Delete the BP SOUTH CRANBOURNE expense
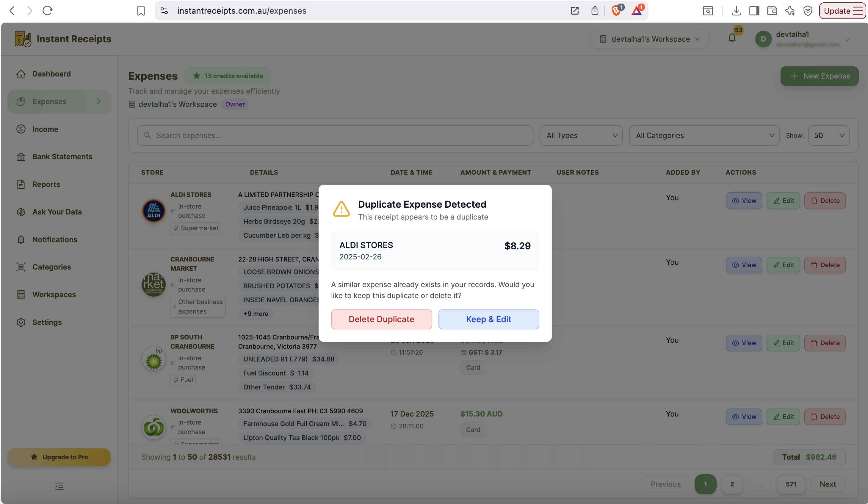Image resolution: width=868 pixels, height=504 pixels. coord(825,343)
